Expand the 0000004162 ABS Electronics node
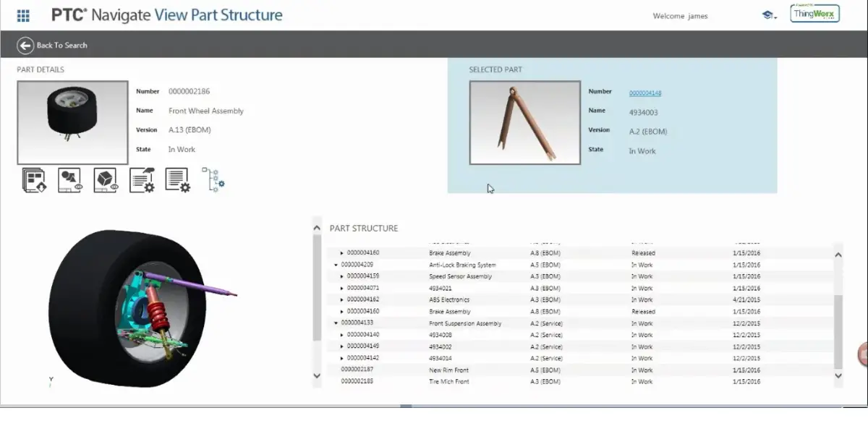Screen dimensions: 868x434 point(342,299)
